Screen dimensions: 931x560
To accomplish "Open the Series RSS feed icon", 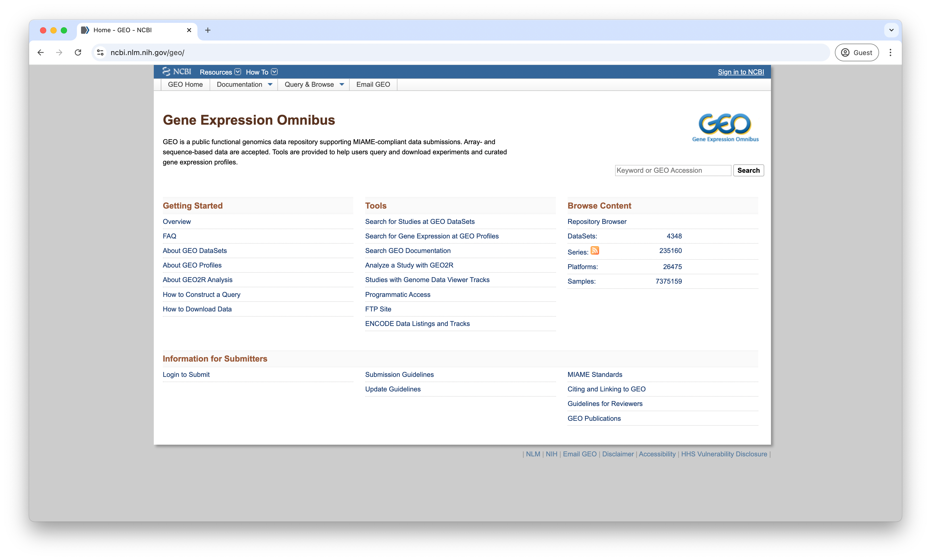I will (594, 251).
